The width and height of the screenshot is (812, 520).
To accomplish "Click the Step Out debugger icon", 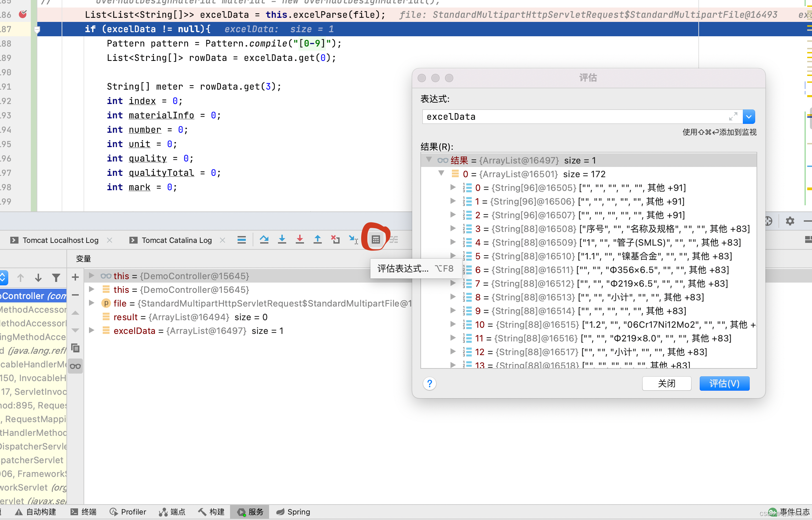I will pos(317,240).
